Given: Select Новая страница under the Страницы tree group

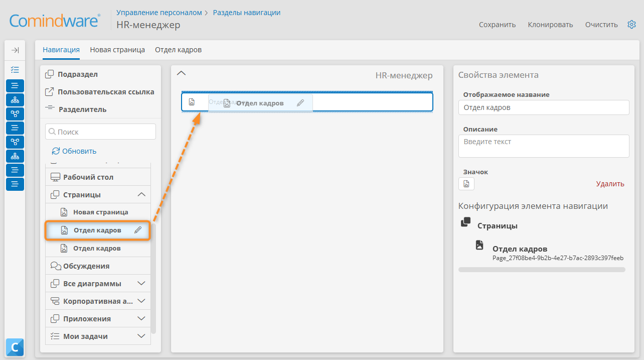Looking at the screenshot, I should tap(98, 212).
